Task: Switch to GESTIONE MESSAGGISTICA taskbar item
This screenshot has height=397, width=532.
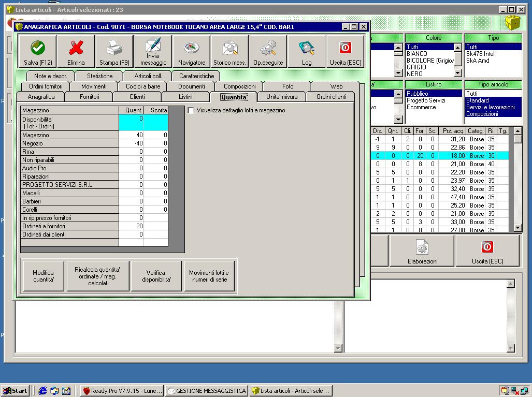Action: coord(207,391)
